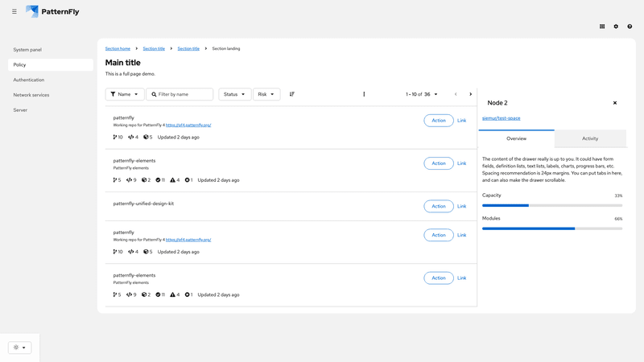644x362 pixels.
Task: Click Action button for first patternfly row
Action: [x=439, y=120]
